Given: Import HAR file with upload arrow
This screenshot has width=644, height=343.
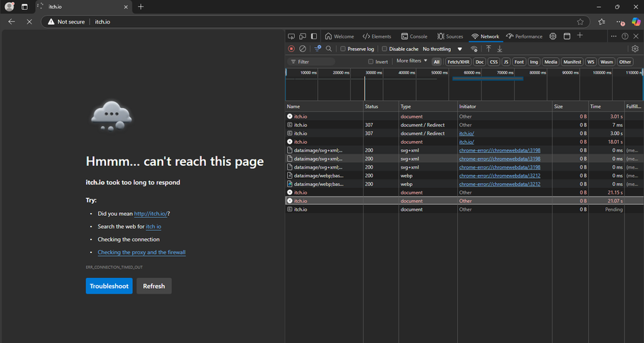Looking at the screenshot, I should tap(488, 49).
